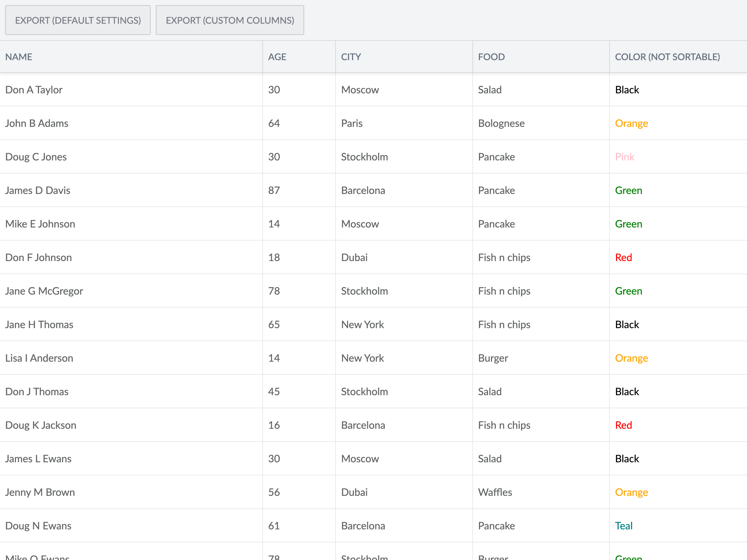Click the Green color label for James D Davis
Screen dimensions: 747x560
click(628, 190)
